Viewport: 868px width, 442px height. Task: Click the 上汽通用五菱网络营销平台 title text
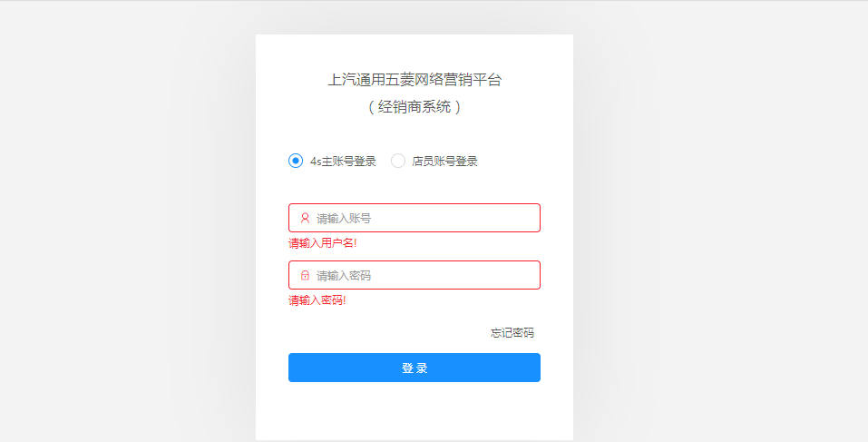(x=414, y=80)
